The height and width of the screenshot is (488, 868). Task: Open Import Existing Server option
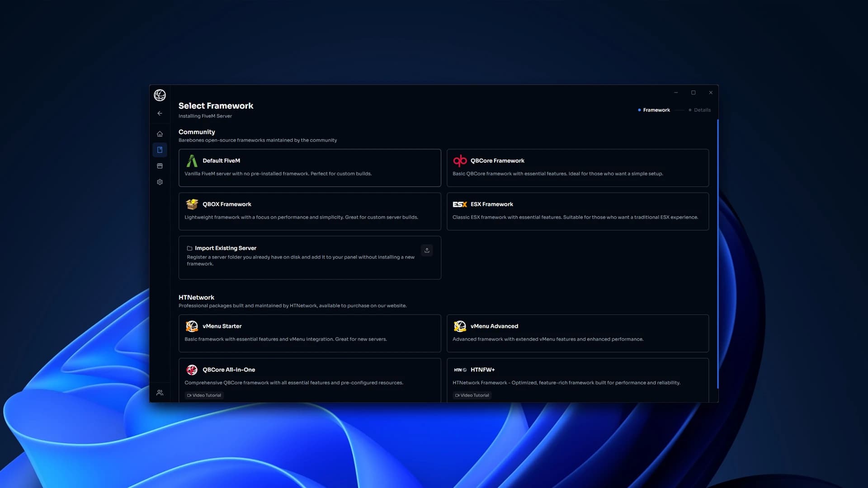point(310,258)
